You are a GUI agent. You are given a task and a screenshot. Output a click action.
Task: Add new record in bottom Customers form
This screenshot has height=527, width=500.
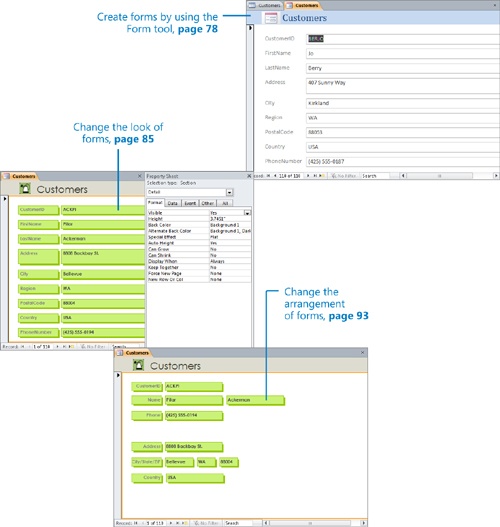tap(184, 523)
